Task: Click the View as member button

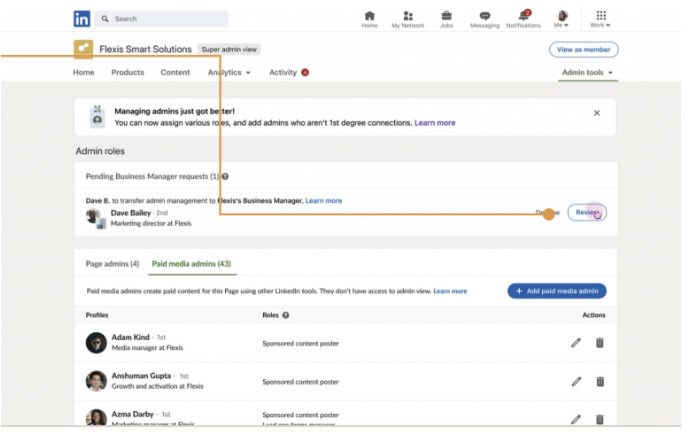Action: click(x=583, y=49)
